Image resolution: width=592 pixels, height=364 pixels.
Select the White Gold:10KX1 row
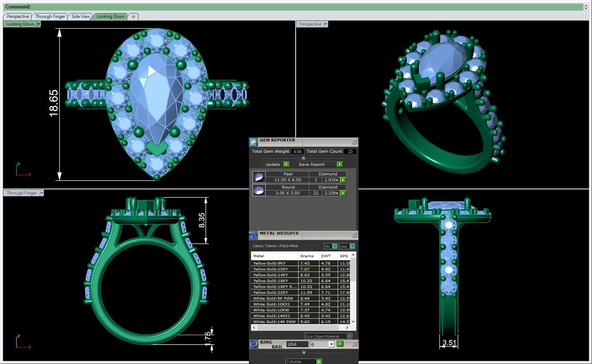(301, 304)
